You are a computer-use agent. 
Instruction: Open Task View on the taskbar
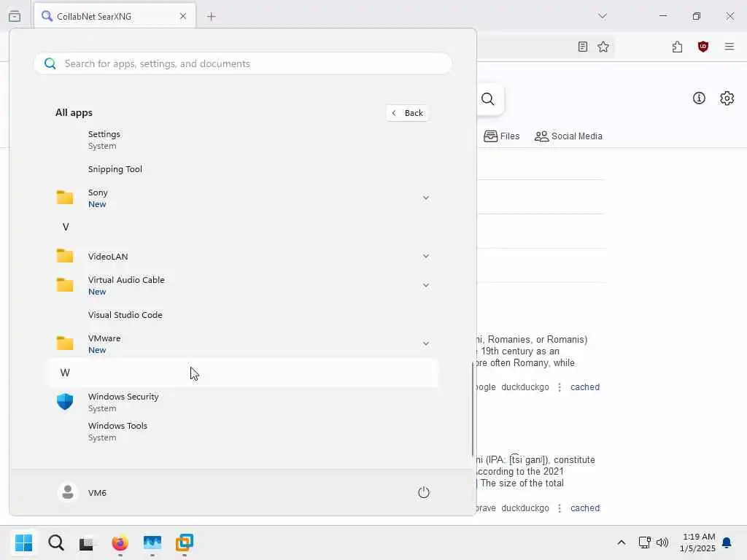[x=88, y=542]
